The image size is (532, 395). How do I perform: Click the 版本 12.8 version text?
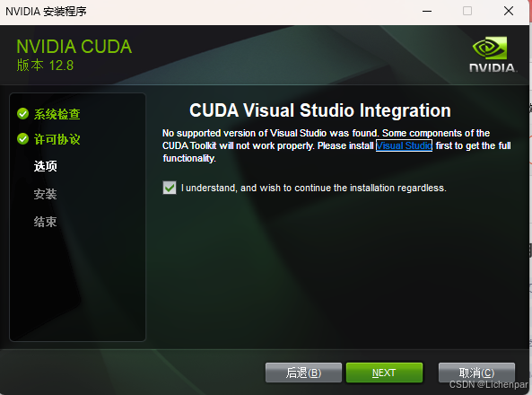45,66
